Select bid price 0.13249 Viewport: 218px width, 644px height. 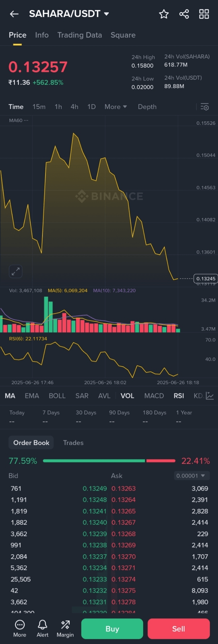pos(95,488)
